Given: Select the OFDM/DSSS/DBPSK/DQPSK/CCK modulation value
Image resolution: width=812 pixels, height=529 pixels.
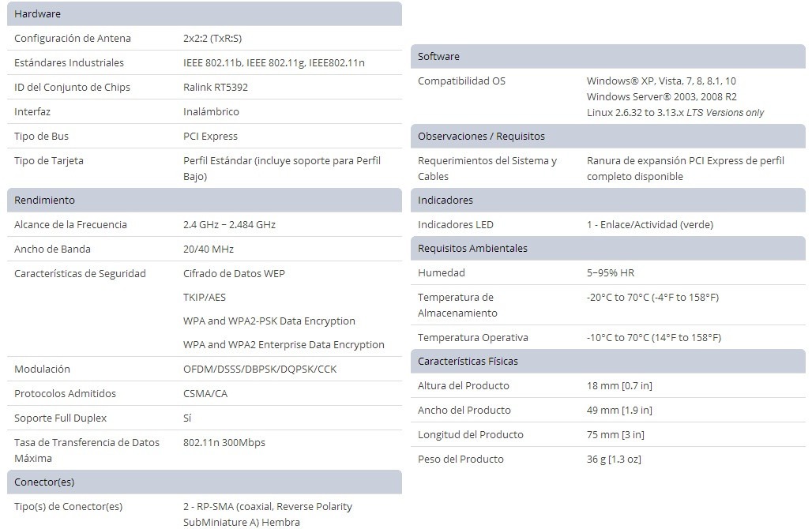Looking at the screenshot, I should click(260, 369).
